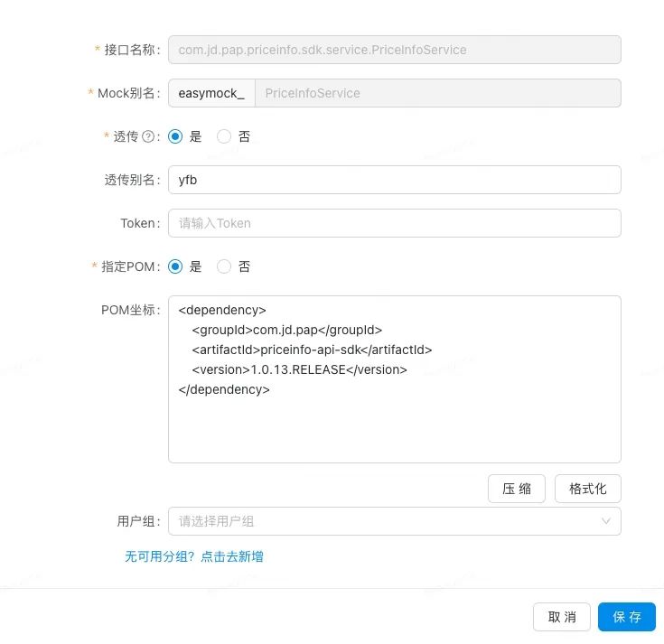Select 是 for 透传
Screen dimensions: 664x644
[x=175, y=136]
